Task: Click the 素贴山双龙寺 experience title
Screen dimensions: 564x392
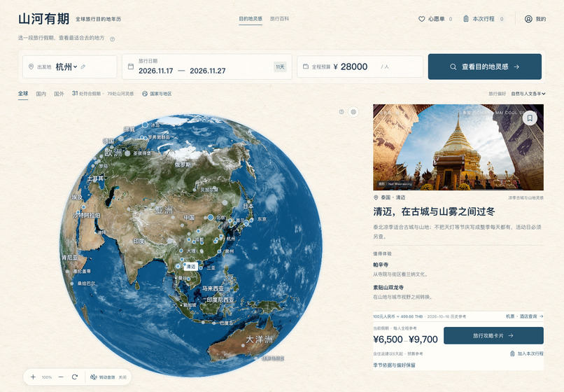Action: click(388, 287)
